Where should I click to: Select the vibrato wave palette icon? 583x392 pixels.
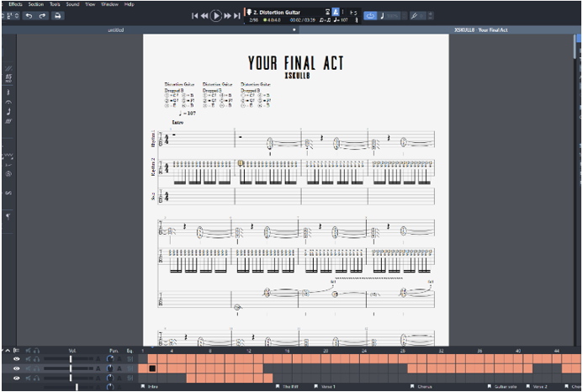(8, 155)
